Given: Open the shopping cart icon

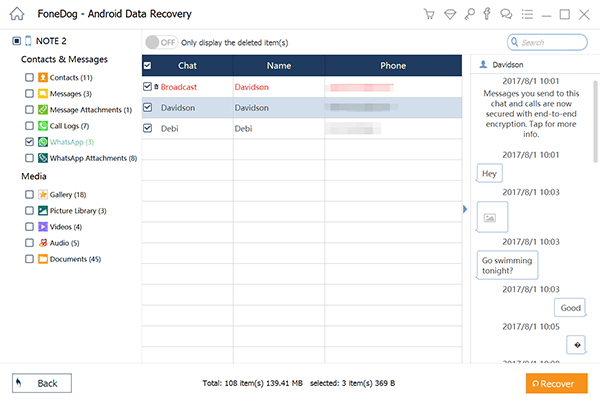Looking at the screenshot, I should 429,14.
